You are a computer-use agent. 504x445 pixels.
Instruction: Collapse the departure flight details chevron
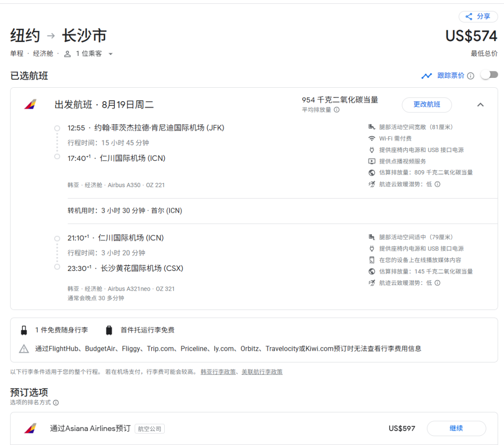(480, 105)
